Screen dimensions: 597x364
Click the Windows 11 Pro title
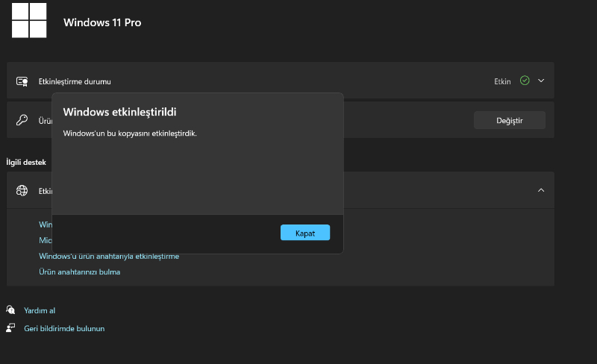pos(102,22)
